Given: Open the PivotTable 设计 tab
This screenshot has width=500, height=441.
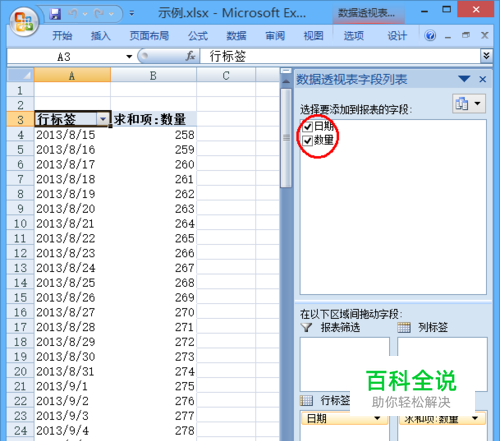Looking at the screenshot, I should click(397, 36).
